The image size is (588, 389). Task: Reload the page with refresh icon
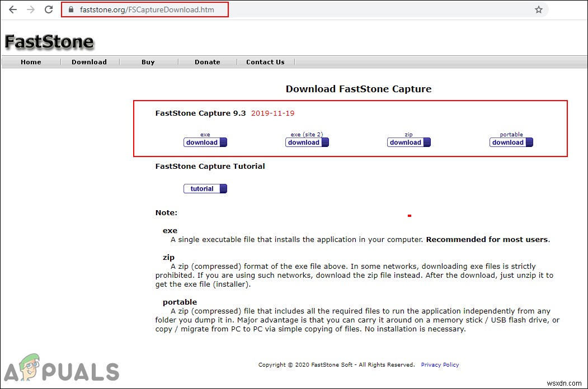(x=49, y=10)
